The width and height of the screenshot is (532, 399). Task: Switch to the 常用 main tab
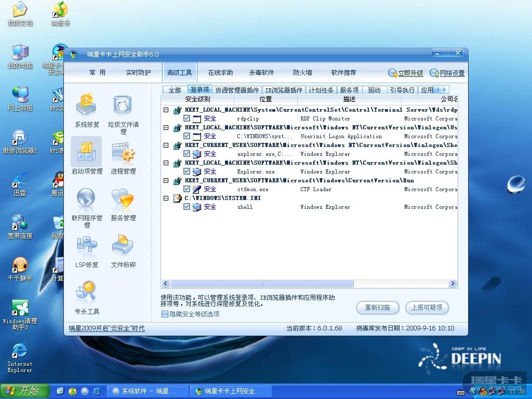click(x=97, y=73)
